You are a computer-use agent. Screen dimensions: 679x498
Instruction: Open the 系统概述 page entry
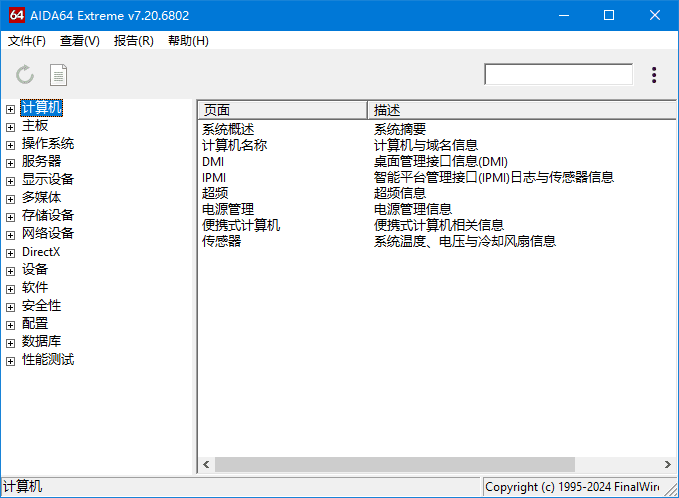pos(228,129)
